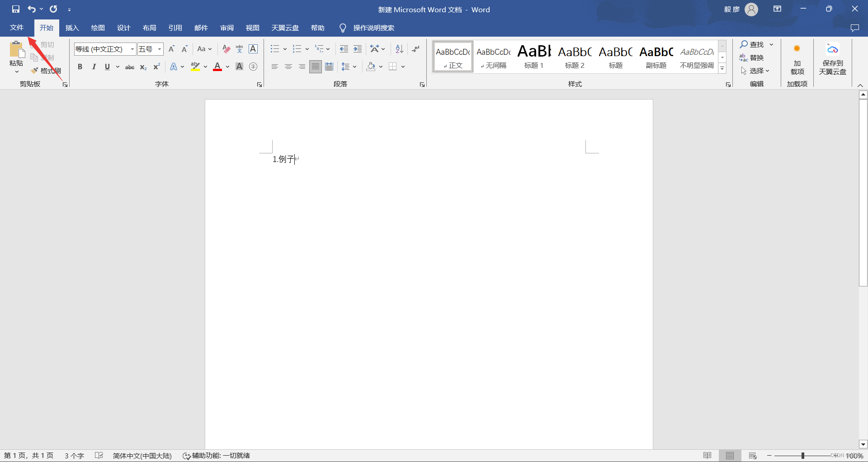Adjust the zoom slider handle
The image size is (868, 462).
coord(803,456)
